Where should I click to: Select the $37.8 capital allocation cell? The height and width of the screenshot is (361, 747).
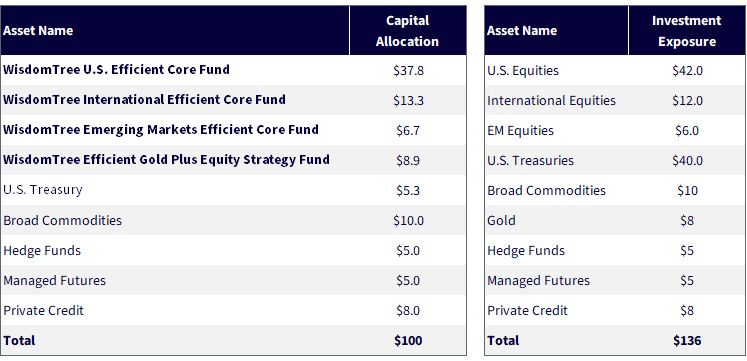(408, 70)
